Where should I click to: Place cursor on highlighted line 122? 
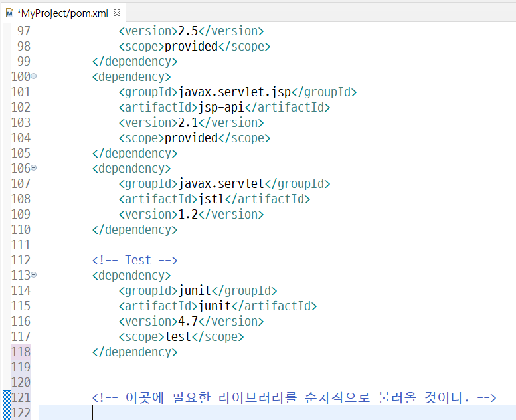pos(276,413)
